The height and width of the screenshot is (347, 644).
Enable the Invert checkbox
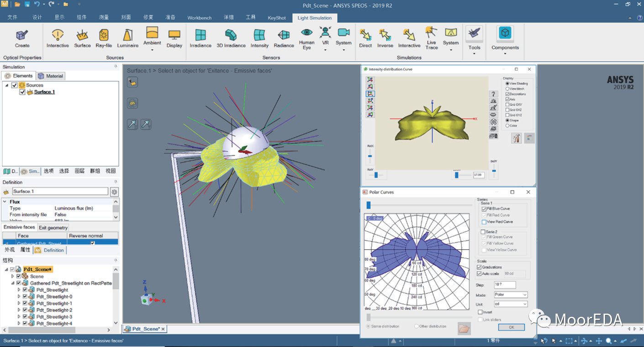click(480, 312)
